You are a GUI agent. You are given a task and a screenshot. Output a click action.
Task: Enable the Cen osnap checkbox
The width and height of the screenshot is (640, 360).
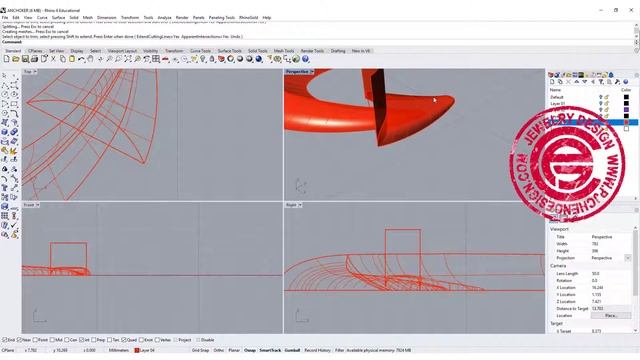click(x=67, y=340)
